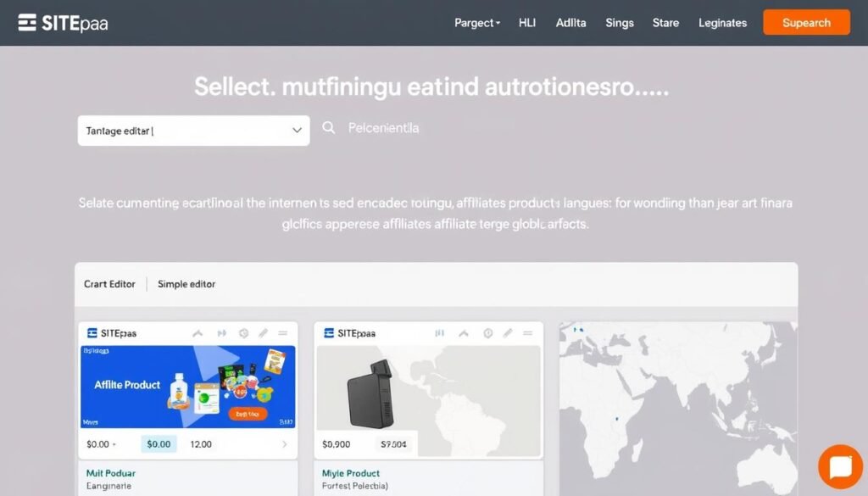
Task: Click the SITEpaa logo in header
Action: coord(63,23)
